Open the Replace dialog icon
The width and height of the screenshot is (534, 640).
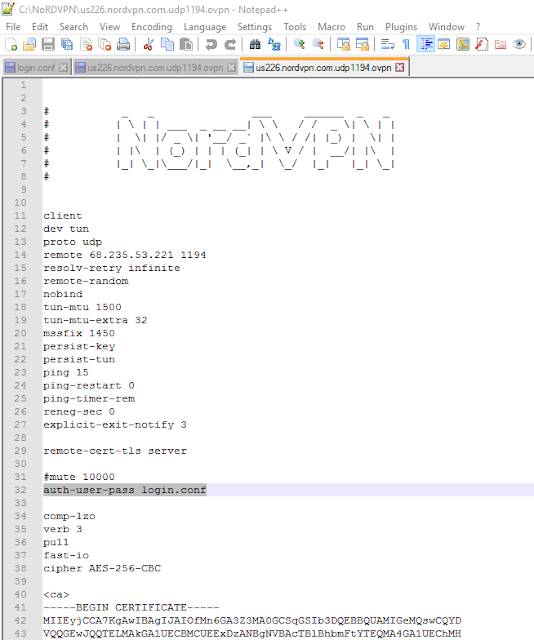coord(274,44)
